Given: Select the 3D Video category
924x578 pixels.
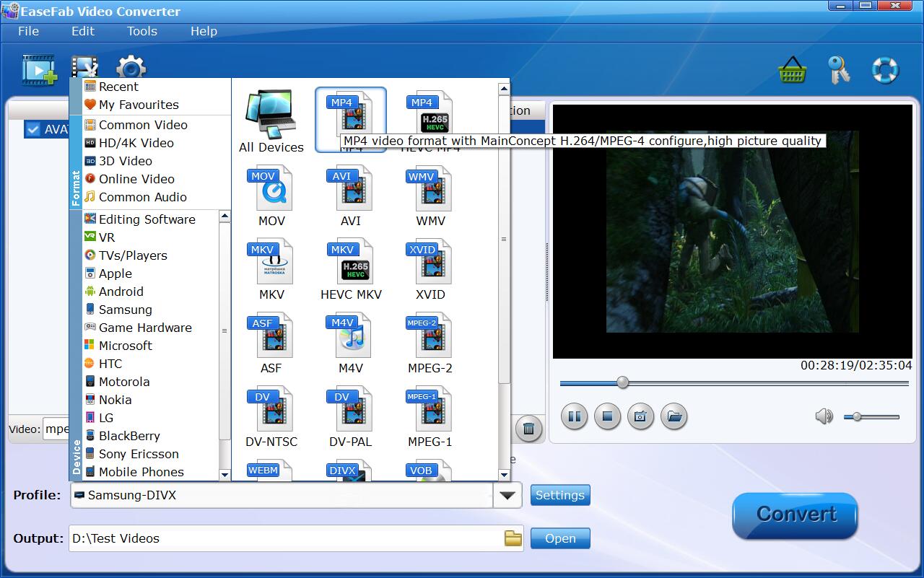Looking at the screenshot, I should [x=125, y=161].
